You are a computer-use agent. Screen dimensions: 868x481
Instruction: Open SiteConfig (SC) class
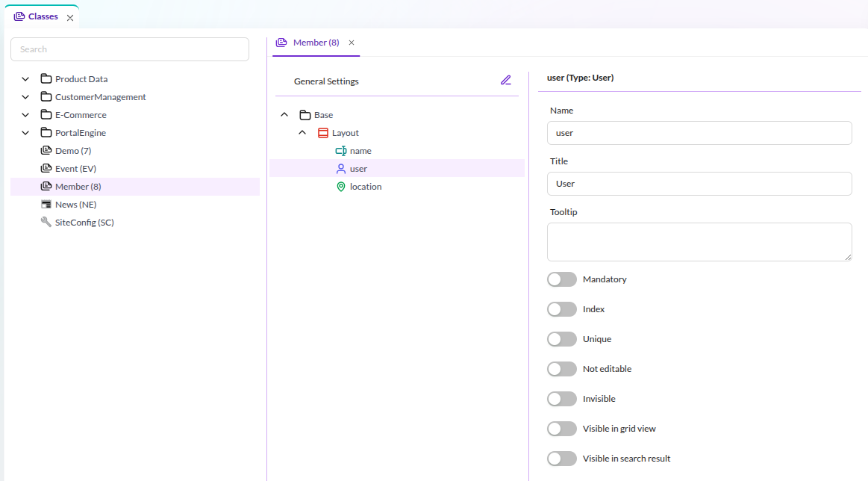tap(84, 223)
